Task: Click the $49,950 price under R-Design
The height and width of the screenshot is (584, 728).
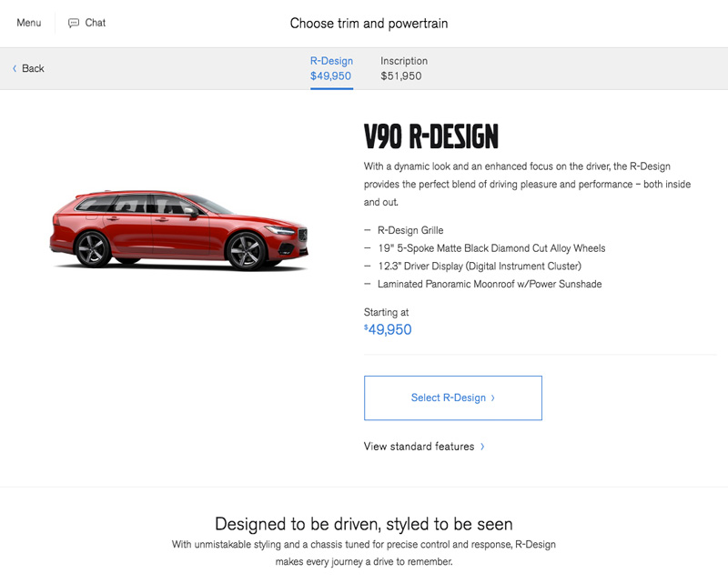Action: click(331, 76)
